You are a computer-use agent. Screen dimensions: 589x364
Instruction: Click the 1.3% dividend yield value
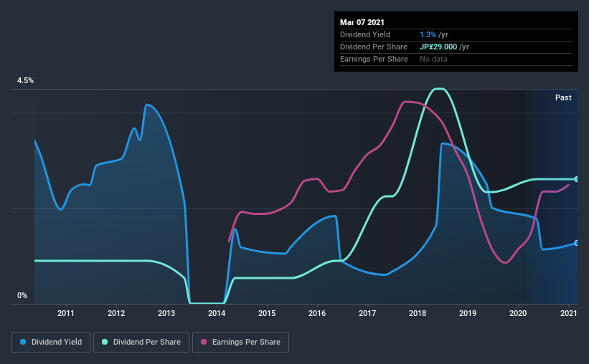(428, 34)
